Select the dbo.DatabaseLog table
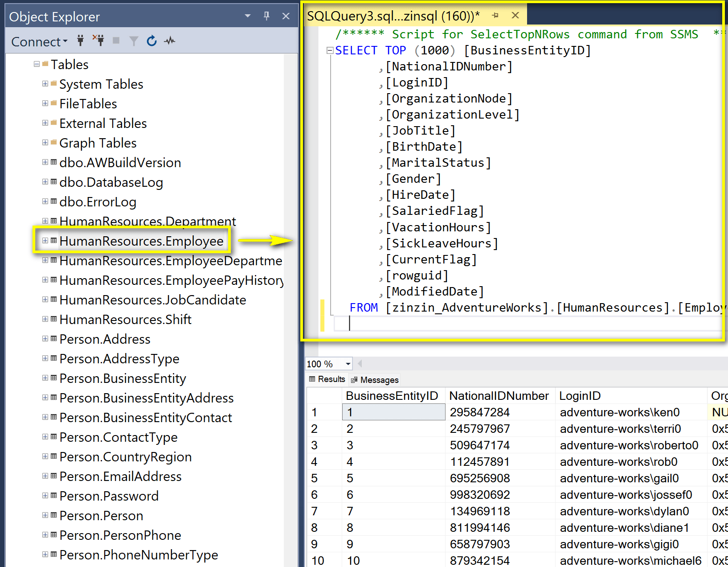 [x=111, y=182]
